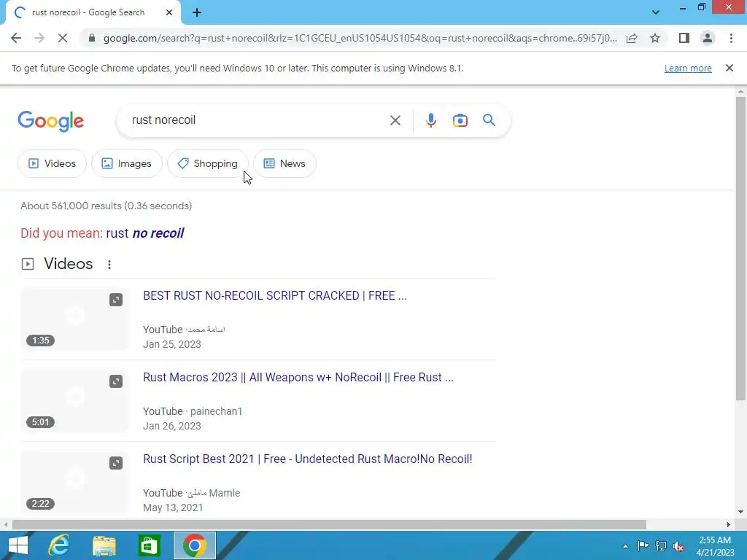The height and width of the screenshot is (560, 747).
Task: Open Chrome's three-dot menu
Action: click(731, 38)
